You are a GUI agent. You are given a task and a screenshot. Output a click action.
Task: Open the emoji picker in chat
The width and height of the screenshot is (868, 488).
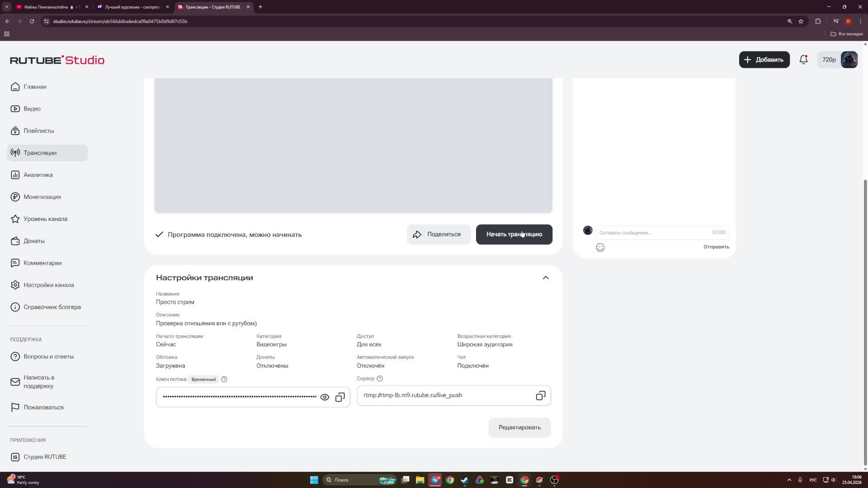click(600, 248)
